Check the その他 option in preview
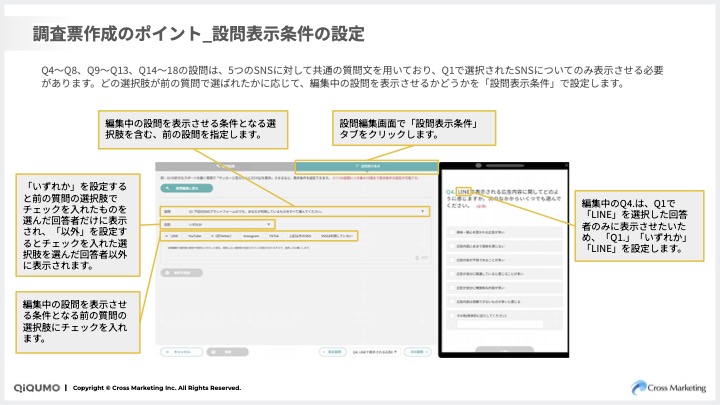Screen dimensions: 720x405 [452, 316]
